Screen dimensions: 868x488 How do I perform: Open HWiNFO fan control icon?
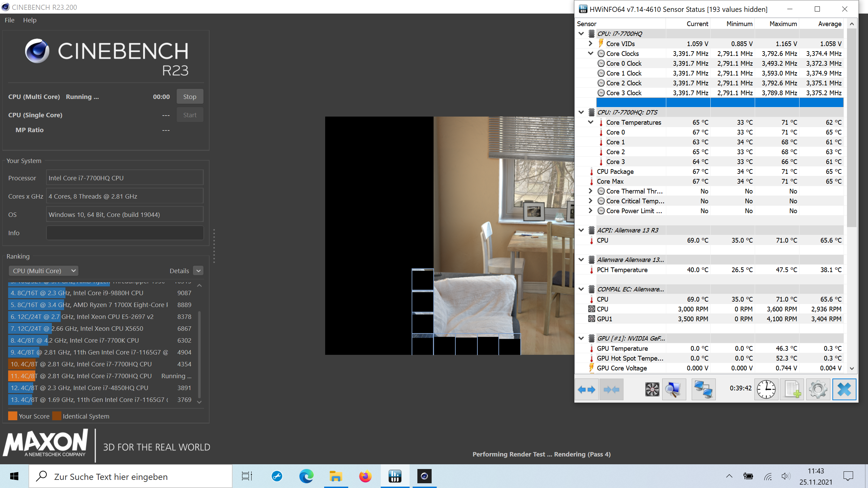tap(652, 389)
